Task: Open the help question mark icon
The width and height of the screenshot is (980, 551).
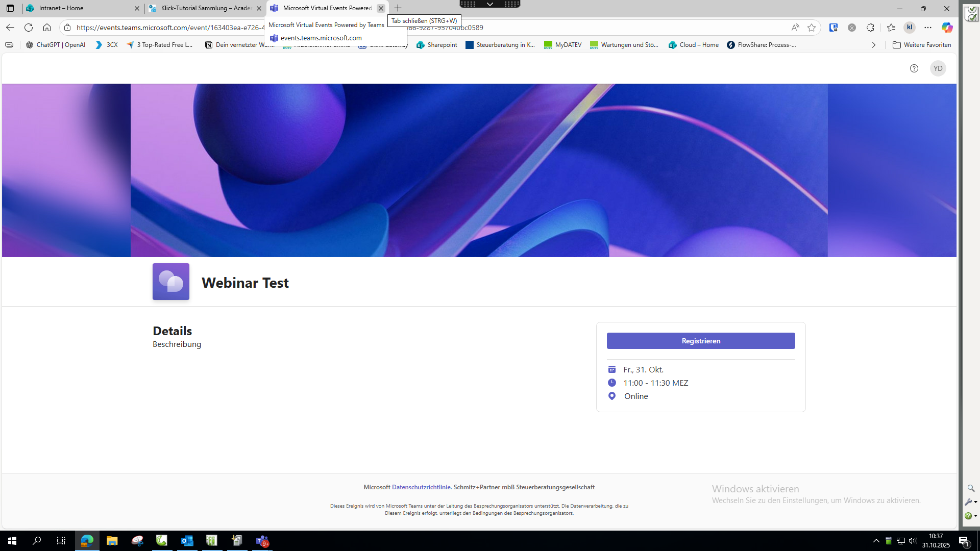Action: click(914, 68)
